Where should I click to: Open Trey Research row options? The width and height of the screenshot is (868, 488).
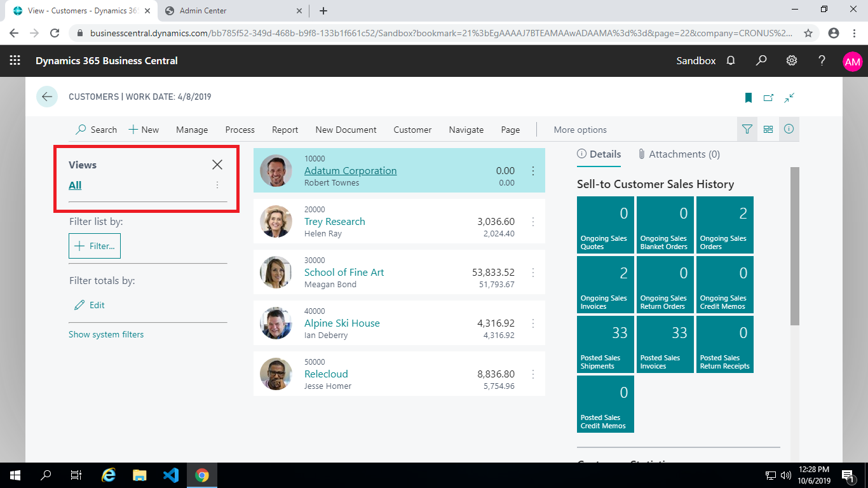click(533, 221)
